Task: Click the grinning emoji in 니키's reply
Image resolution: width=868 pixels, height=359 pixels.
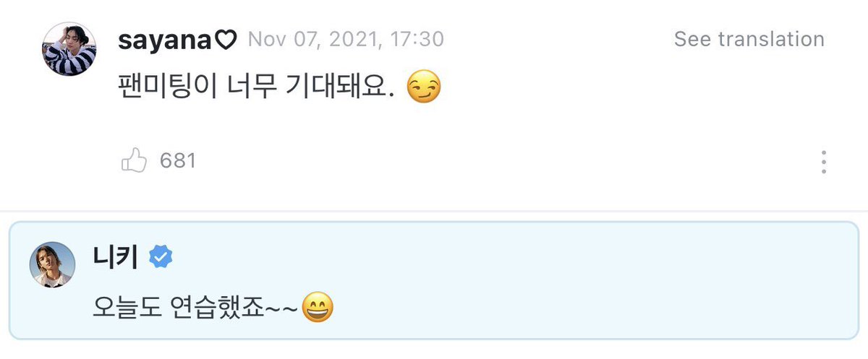Action: (317, 308)
